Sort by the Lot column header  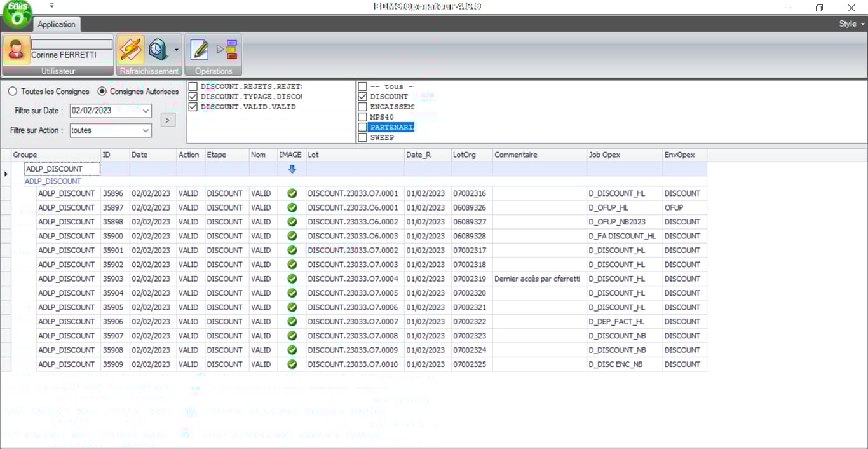(x=355, y=155)
